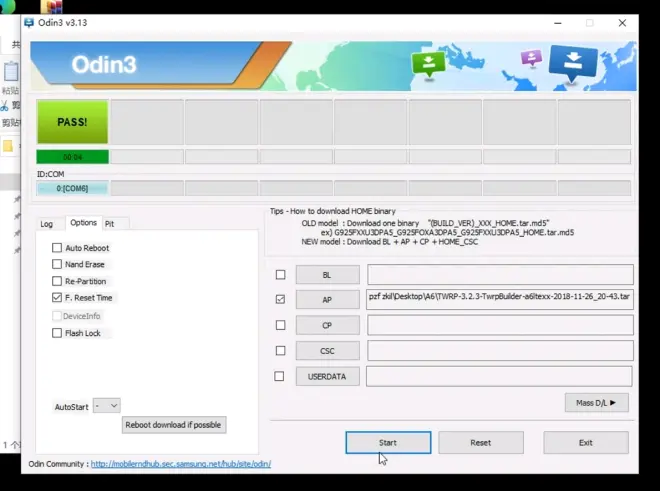Open the Pit tab
This screenshot has width=660, height=491.
[x=110, y=224]
